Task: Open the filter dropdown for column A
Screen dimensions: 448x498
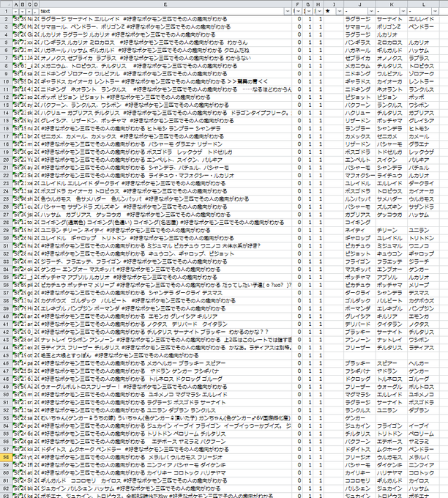Action: click(16, 12)
